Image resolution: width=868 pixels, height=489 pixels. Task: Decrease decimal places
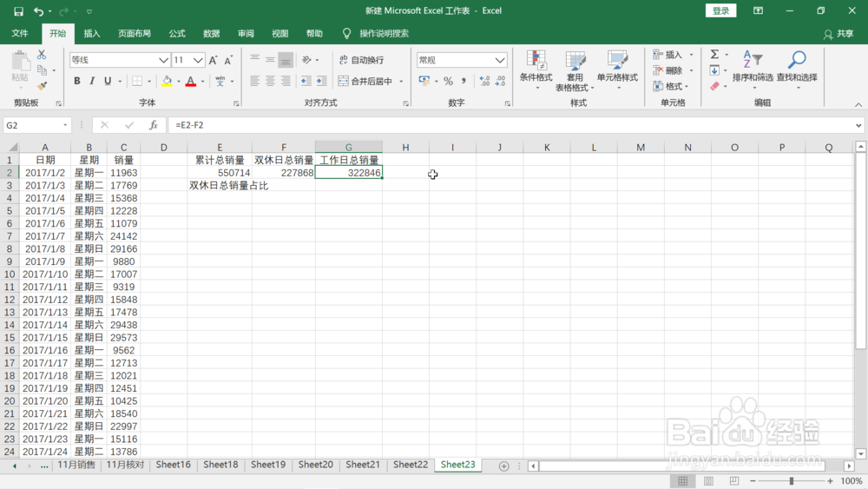[x=500, y=82]
